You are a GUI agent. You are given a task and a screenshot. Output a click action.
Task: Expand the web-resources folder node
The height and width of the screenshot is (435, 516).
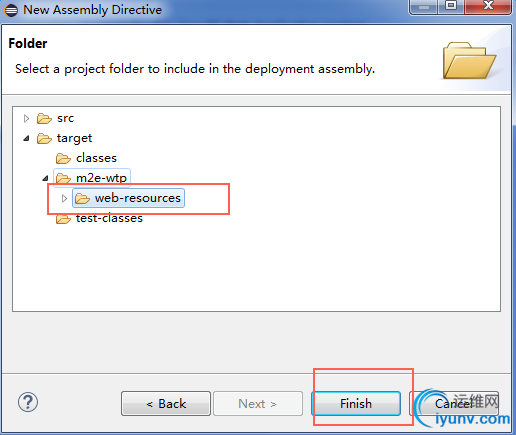pyautogui.click(x=64, y=198)
